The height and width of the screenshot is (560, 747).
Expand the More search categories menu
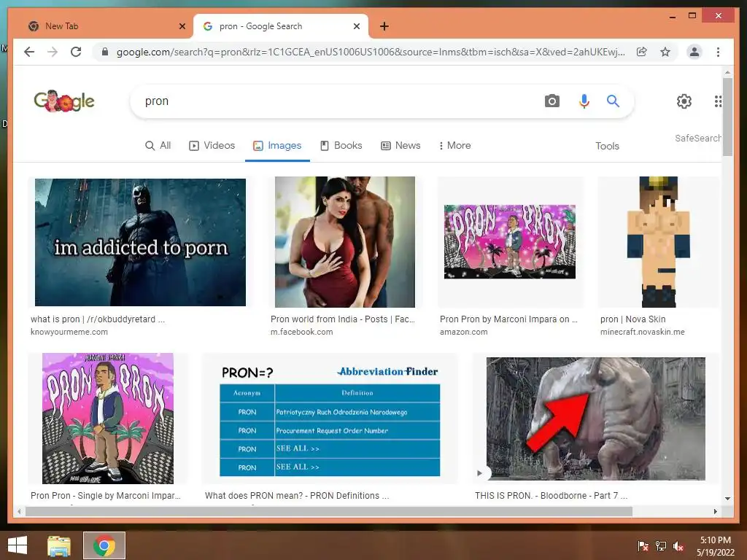coord(454,145)
